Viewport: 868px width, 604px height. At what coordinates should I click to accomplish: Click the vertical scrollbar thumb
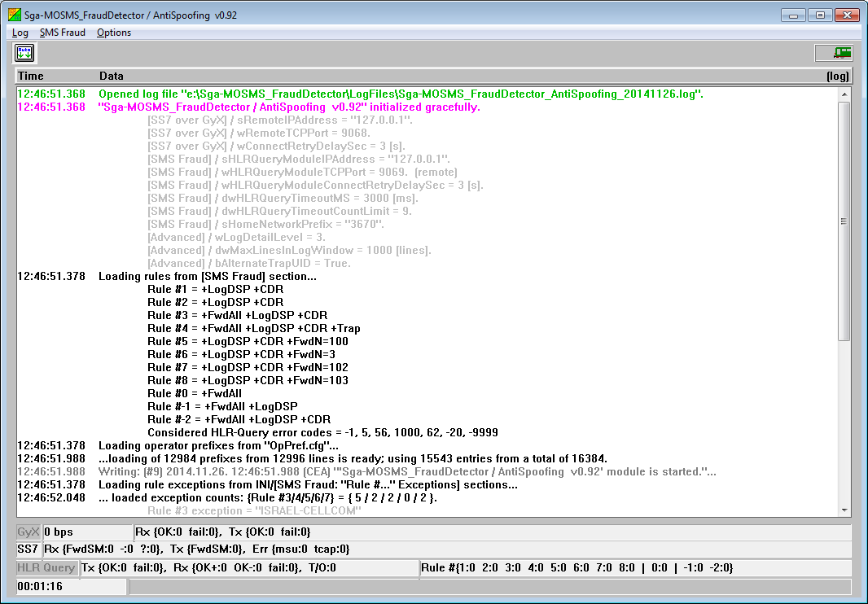[844, 221]
